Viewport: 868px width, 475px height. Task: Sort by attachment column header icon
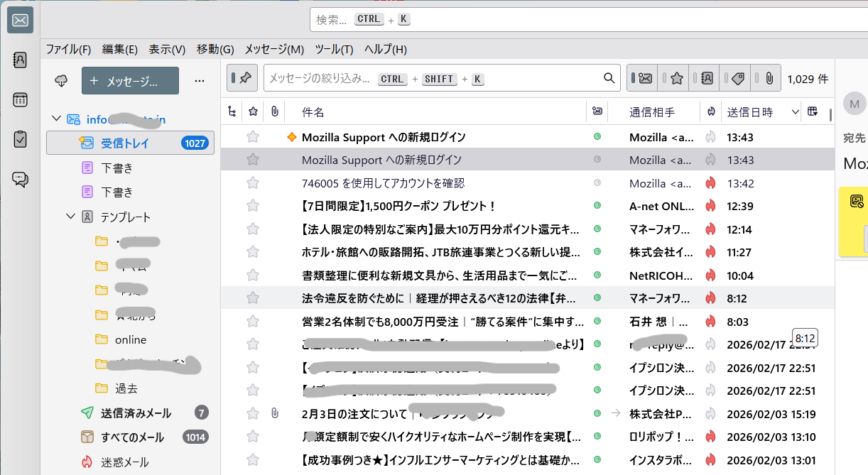(274, 111)
